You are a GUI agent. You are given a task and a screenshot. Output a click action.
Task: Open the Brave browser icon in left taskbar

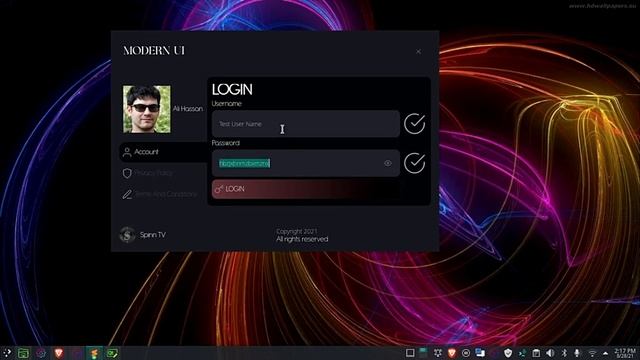58,353
